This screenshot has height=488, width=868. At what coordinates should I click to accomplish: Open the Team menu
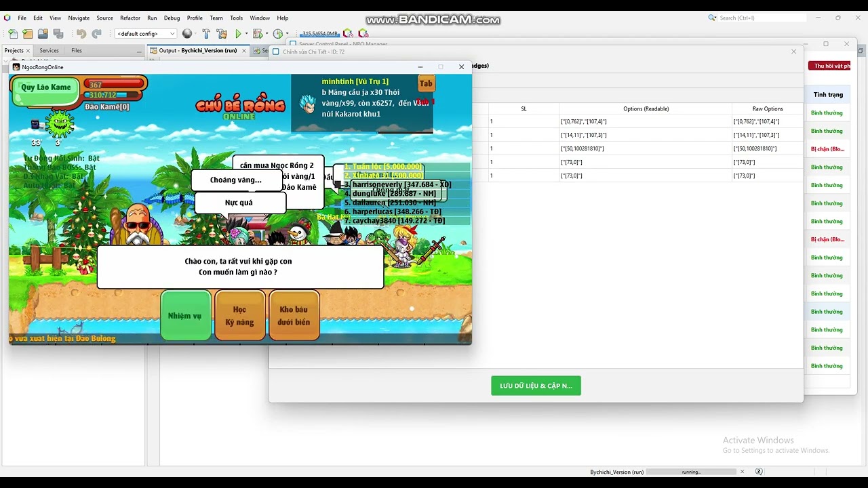pyautogui.click(x=216, y=18)
